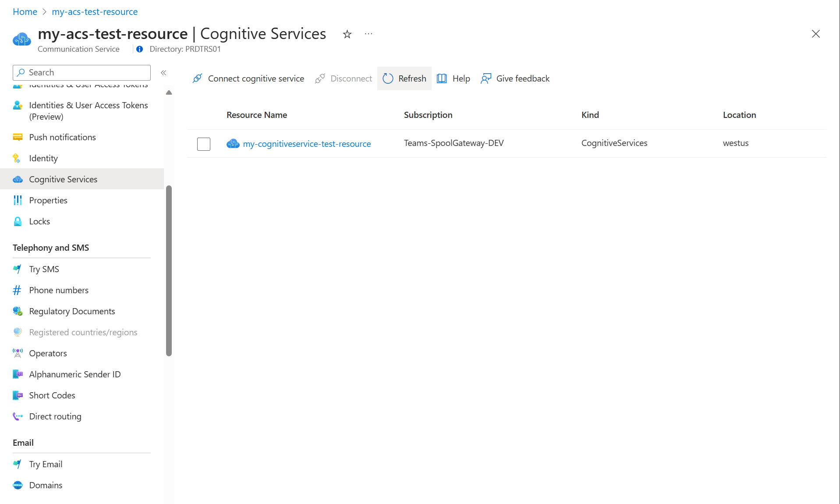Open the Identity menu item
Screen dimensions: 840x504
[82, 158]
